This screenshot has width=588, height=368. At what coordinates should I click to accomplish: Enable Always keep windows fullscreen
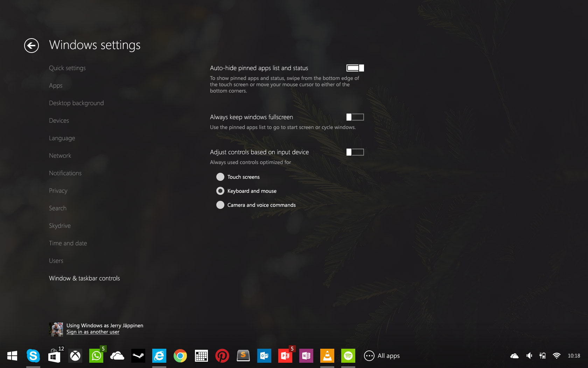click(355, 117)
